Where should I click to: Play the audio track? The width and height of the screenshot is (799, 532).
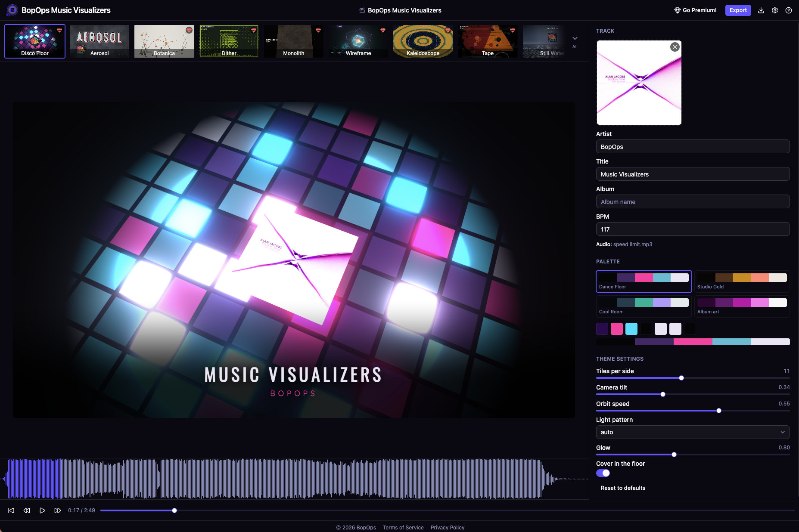click(x=42, y=510)
